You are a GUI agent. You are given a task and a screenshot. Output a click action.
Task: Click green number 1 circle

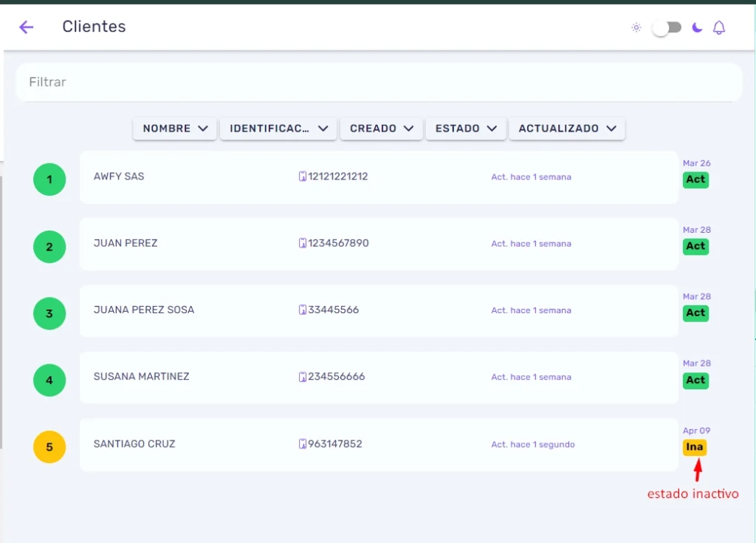49,180
